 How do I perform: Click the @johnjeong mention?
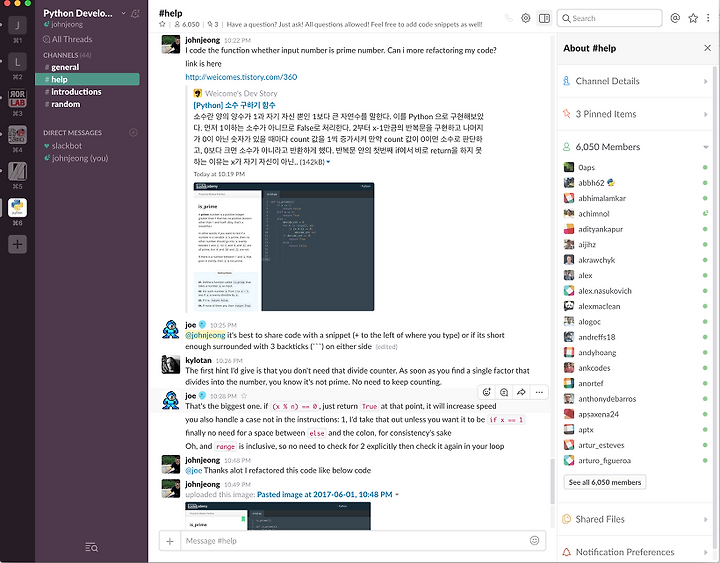(205, 335)
